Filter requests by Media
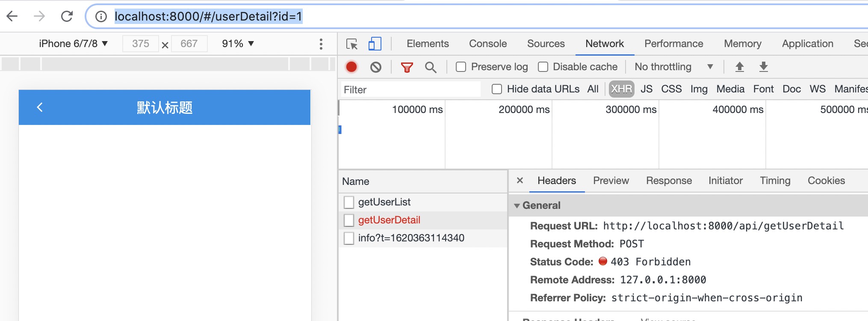 [x=730, y=89]
